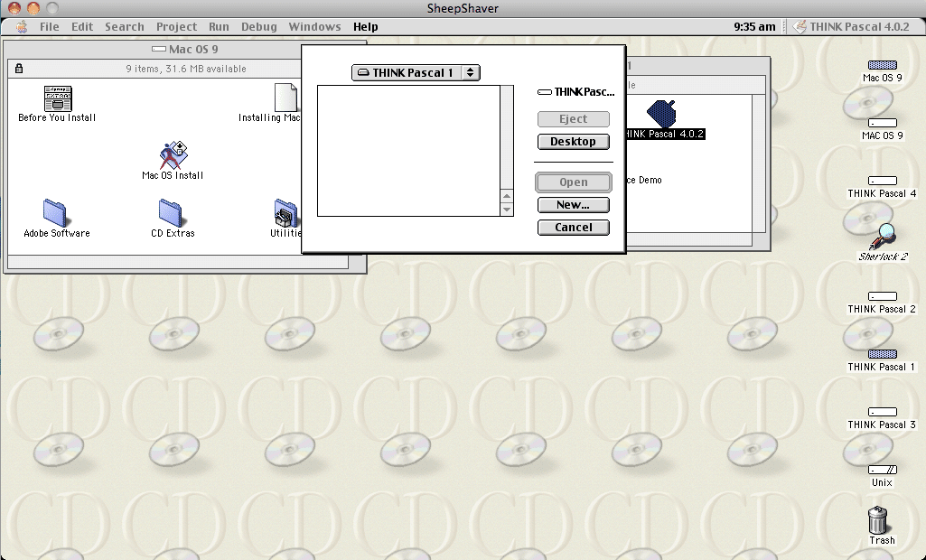This screenshot has height=560, width=926.
Task: Click the lock icon in Mac OS 9 window
Action: pyautogui.click(x=18, y=69)
